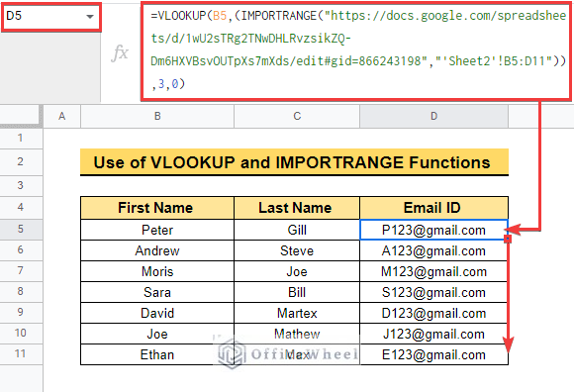Image resolution: width=574 pixels, height=392 pixels.
Task: Click the title cell about VLOOKUP and IMPORTRANGE
Action: click(x=294, y=162)
